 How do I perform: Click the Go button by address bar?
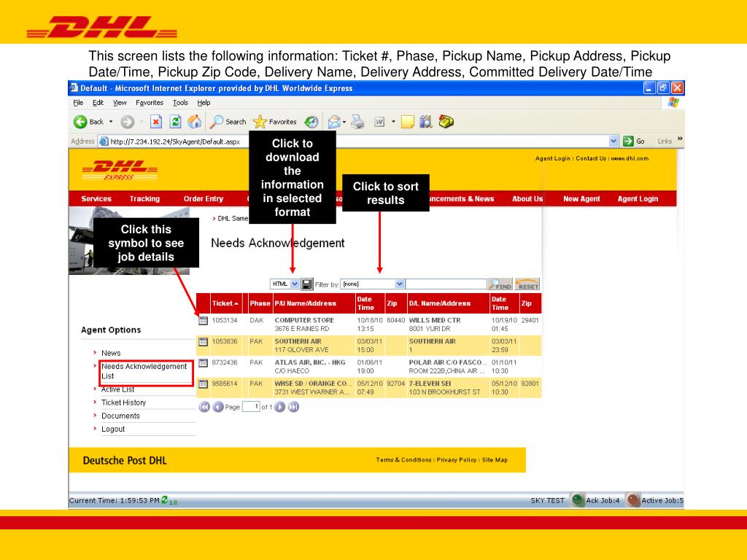click(634, 141)
